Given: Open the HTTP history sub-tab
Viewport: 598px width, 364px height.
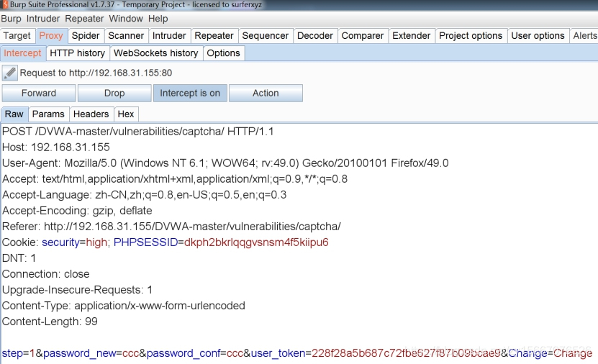Looking at the screenshot, I should tap(78, 53).
